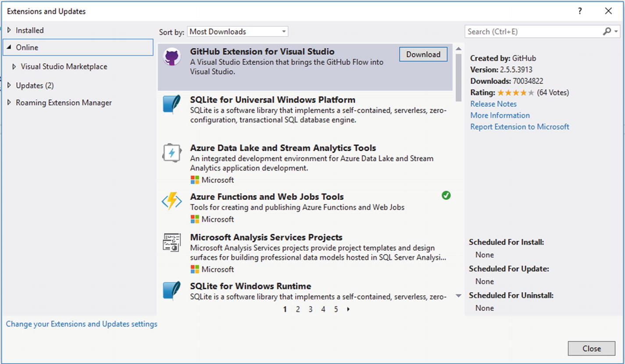Click the Created by: GitHub text
The width and height of the screenshot is (625, 364).
tap(503, 58)
